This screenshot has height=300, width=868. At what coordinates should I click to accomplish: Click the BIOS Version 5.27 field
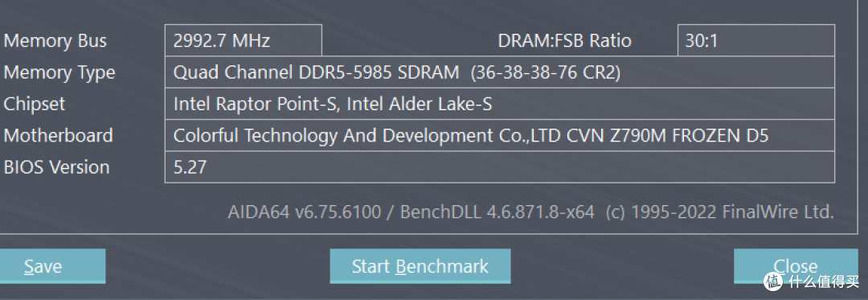pyautogui.click(x=500, y=166)
